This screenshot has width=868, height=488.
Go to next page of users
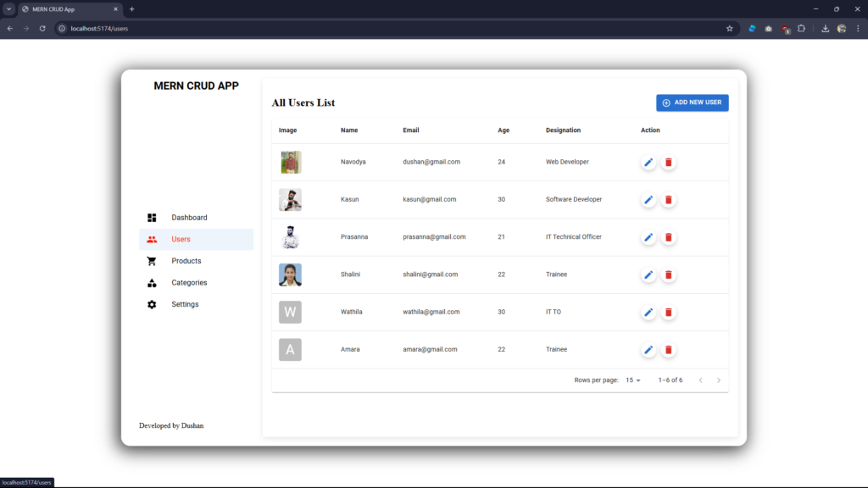[x=719, y=380]
